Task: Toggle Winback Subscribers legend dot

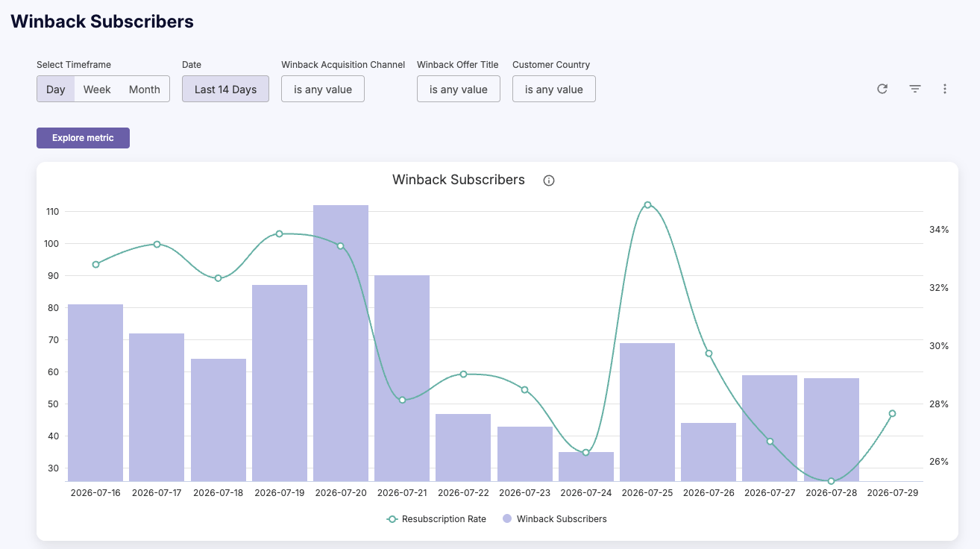Action: tap(507, 519)
